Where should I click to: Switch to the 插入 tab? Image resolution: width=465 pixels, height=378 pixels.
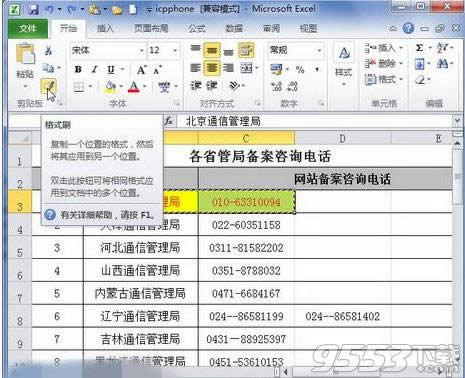105,28
